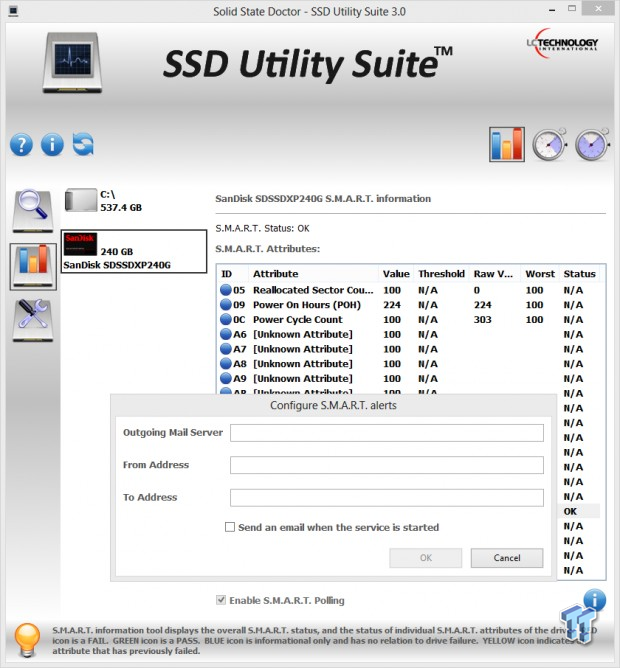Select the Reallocated Sector Cou... row
Screen dimensions: 620x668
click(409, 290)
